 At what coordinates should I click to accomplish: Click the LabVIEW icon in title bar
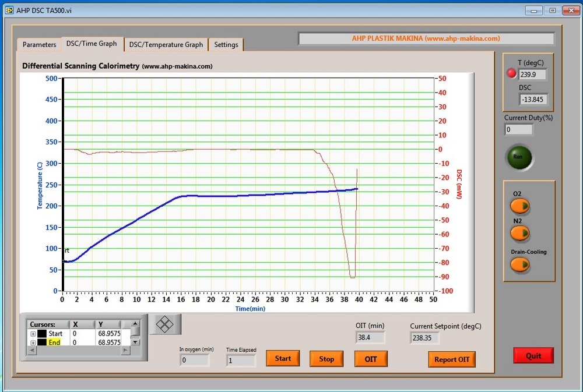pyautogui.click(x=9, y=10)
